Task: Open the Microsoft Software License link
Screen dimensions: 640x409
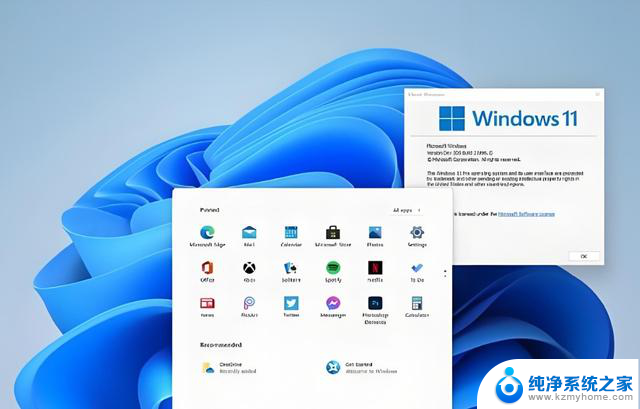Action: tap(526, 214)
